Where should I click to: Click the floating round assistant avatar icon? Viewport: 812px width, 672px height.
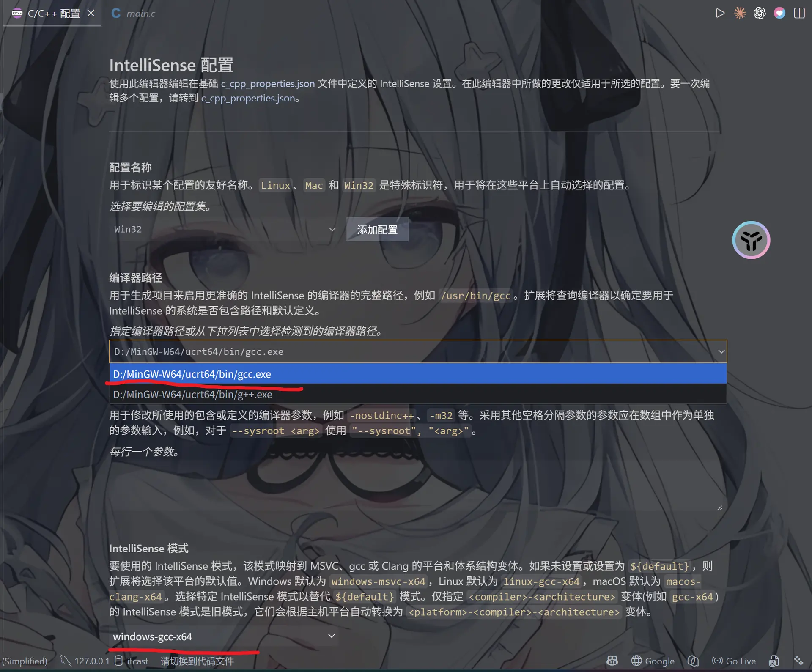pos(751,240)
